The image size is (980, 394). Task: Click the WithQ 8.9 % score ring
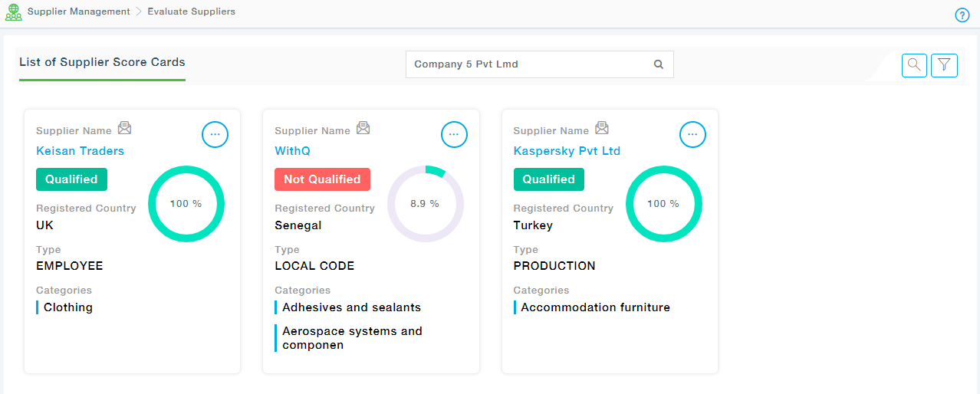(x=425, y=204)
